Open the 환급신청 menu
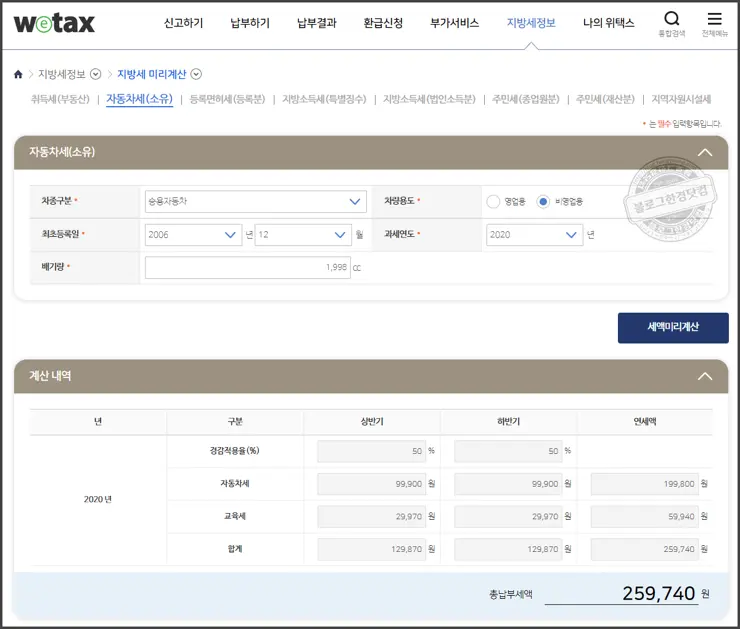 [383, 23]
